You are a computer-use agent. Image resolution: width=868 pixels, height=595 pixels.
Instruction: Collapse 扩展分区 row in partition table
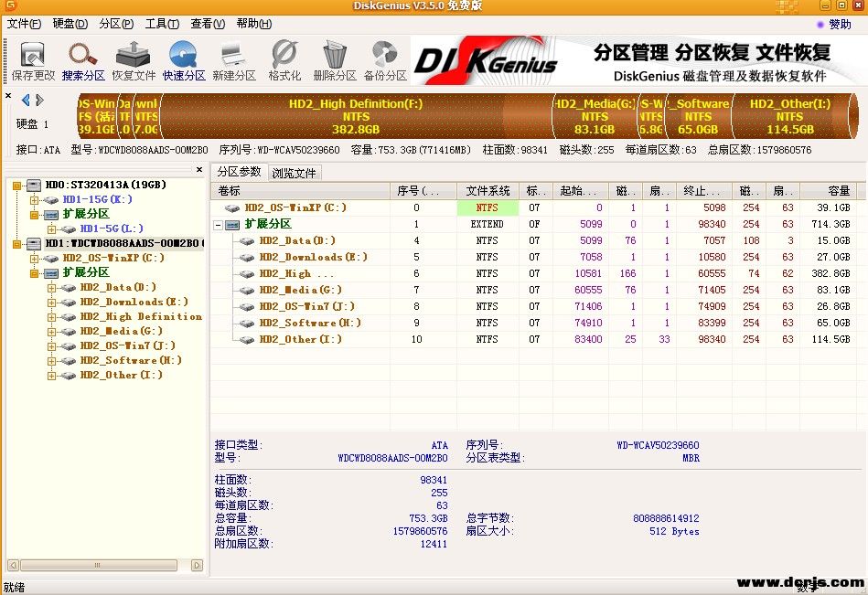[x=219, y=224]
